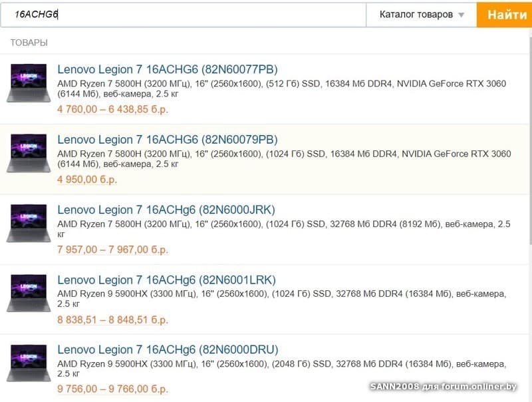Click laptop thumbnail for 82N6000JRK
The image size is (532, 402).
[x=29, y=224]
